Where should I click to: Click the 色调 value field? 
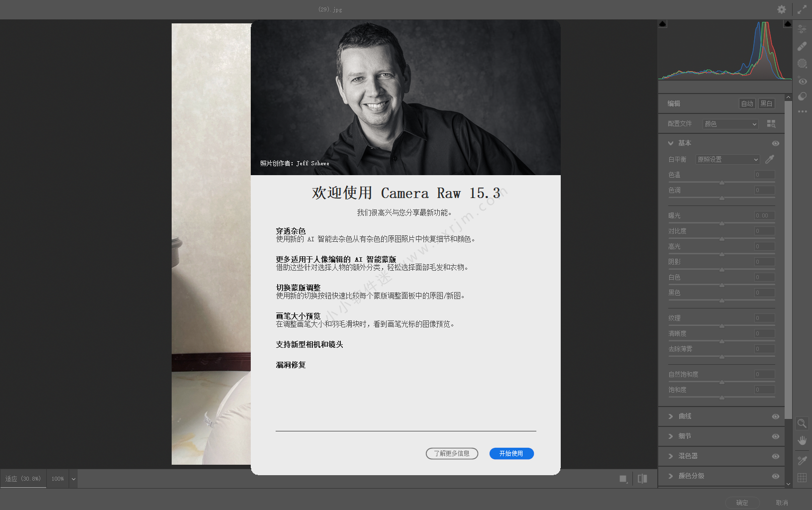(x=764, y=190)
